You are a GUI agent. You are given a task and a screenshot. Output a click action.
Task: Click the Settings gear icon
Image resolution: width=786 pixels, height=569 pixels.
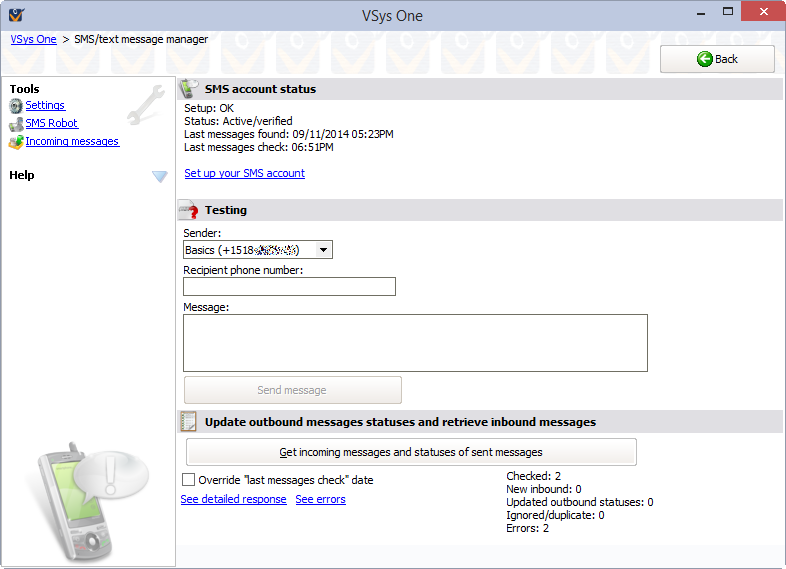pos(16,106)
